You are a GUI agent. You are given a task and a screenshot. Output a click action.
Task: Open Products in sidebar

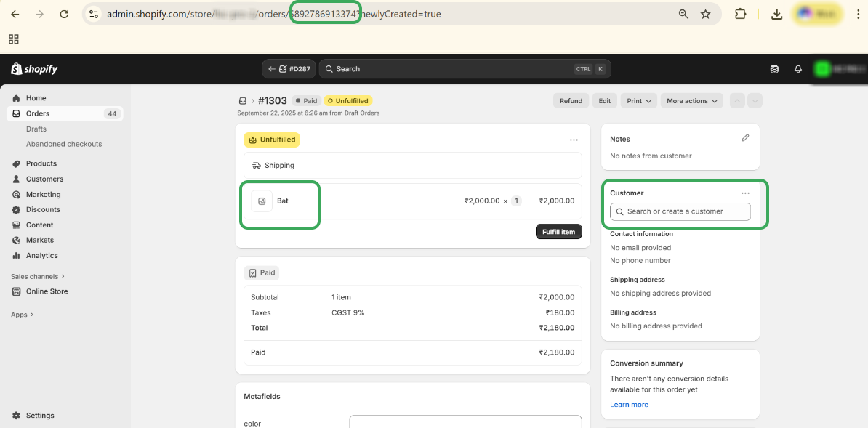click(x=41, y=164)
